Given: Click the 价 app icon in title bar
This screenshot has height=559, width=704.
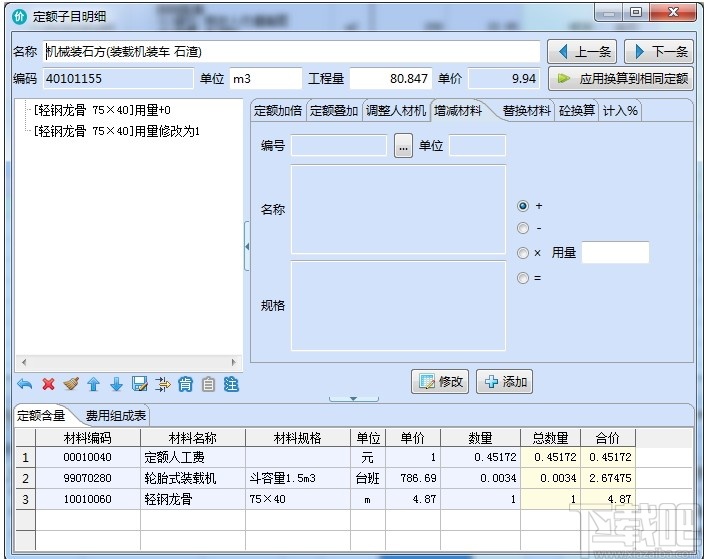Looking at the screenshot, I should coord(20,17).
